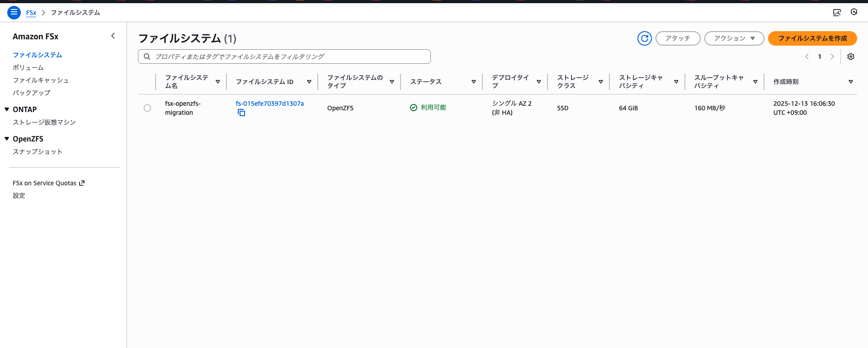Open the アクション dropdown button
868x348 pixels.
734,38
